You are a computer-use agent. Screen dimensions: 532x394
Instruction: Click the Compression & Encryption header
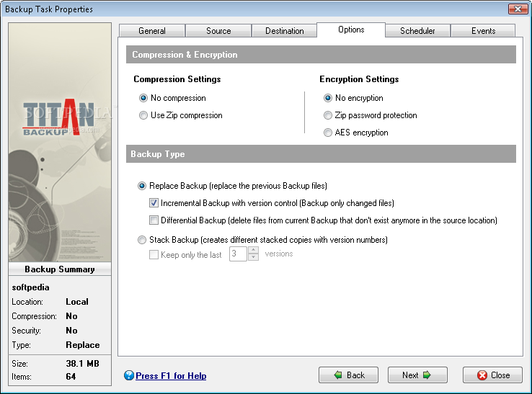click(x=321, y=55)
